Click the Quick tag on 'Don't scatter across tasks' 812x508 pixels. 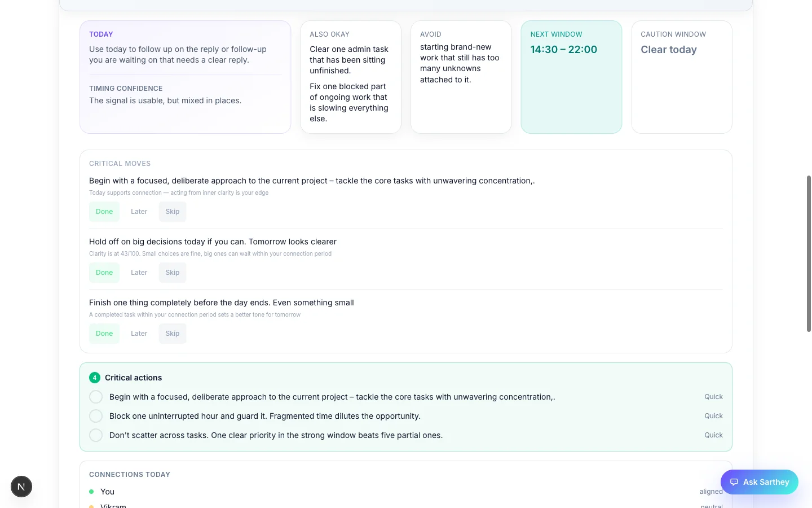click(x=713, y=435)
